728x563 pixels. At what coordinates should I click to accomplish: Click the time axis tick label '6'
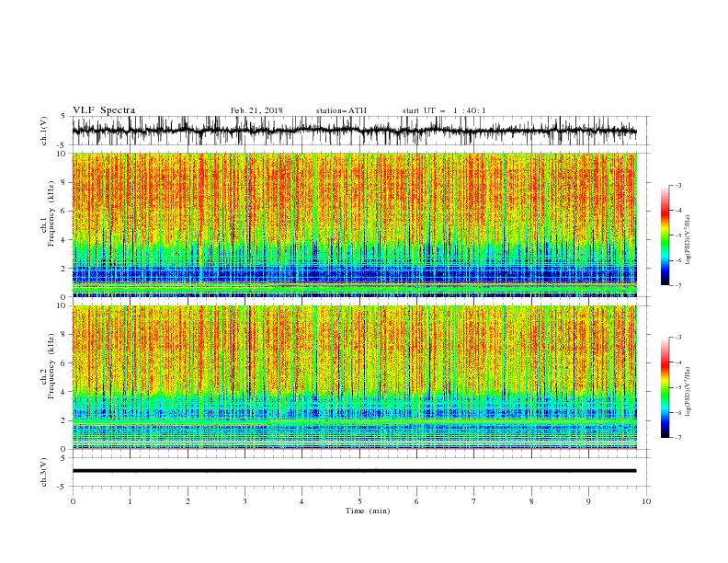[x=416, y=501]
